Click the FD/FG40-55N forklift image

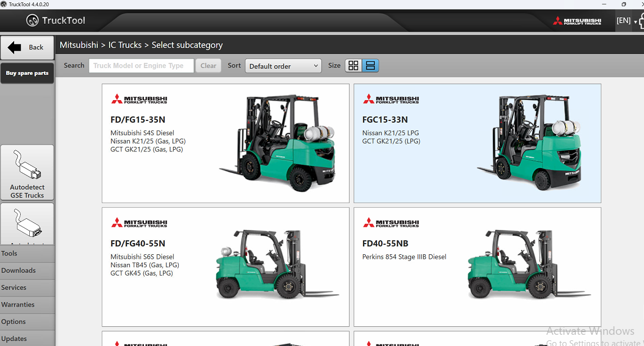[277, 264]
